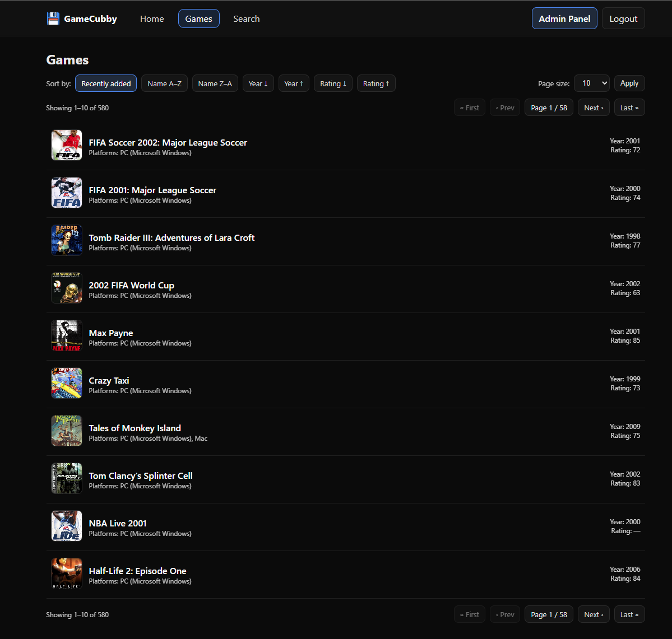Viewport: 672px width, 639px height.
Task: Click Tomb Raider III 'Year: 1998' text
Action: (625, 236)
